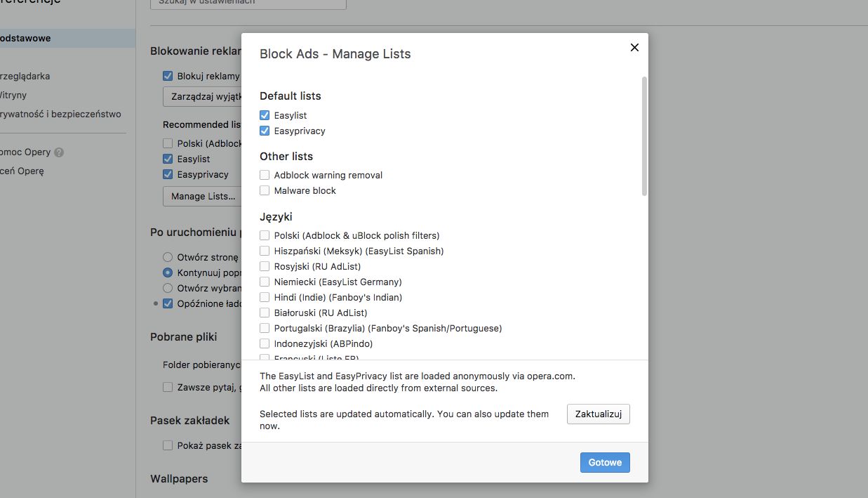Enable Adblock warning removal list
The width and height of the screenshot is (868, 498).
click(x=265, y=175)
